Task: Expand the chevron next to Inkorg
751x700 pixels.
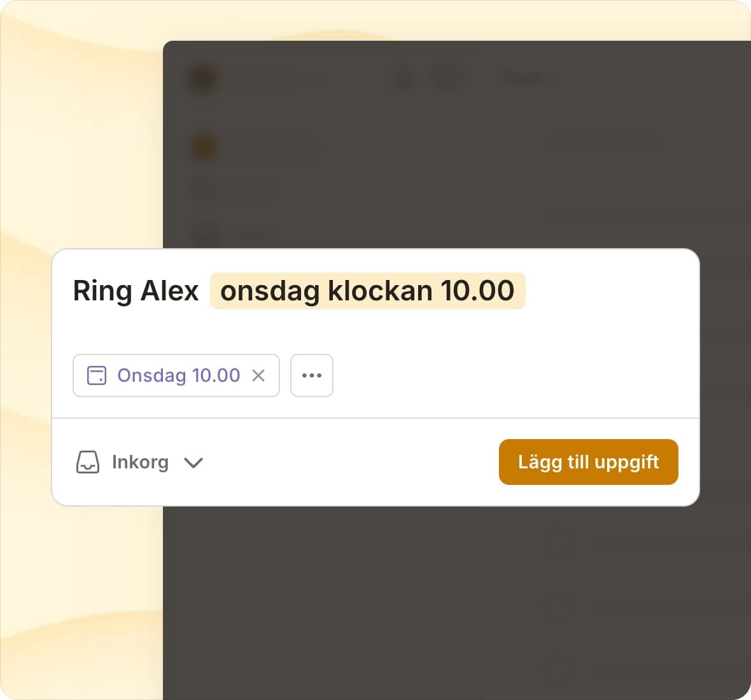Action: 193,463
